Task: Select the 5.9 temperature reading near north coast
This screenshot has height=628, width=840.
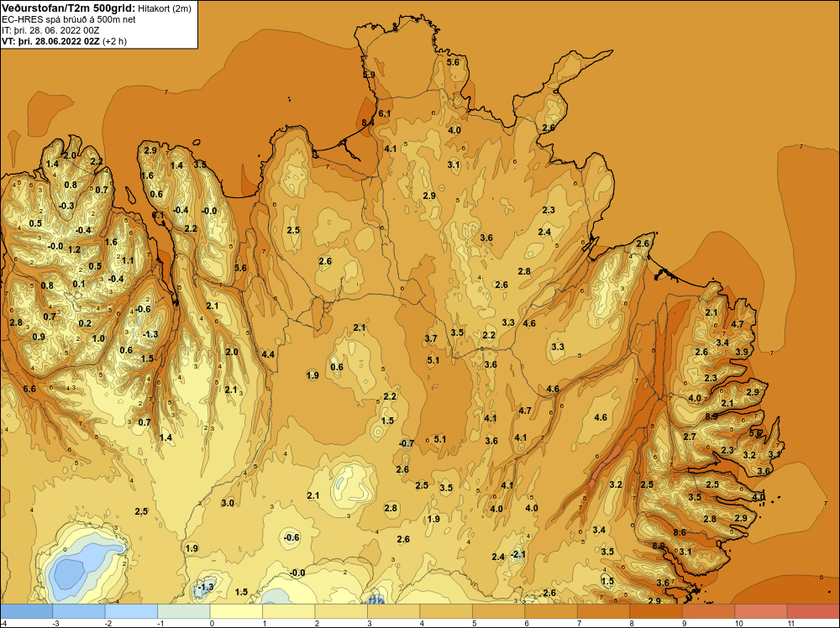Action: pyautogui.click(x=369, y=75)
